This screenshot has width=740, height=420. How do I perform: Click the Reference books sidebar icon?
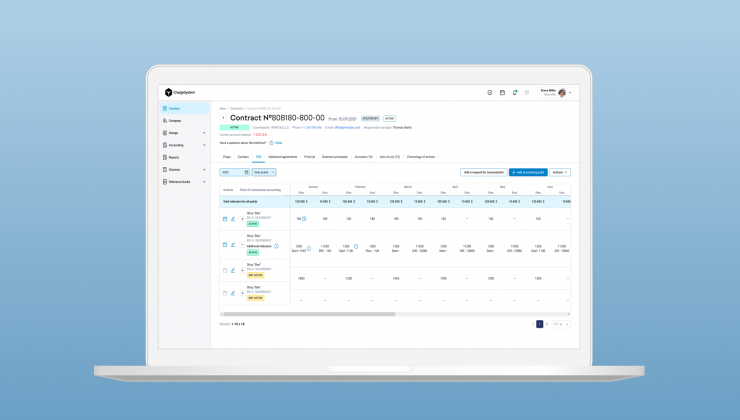[x=165, y=182]
